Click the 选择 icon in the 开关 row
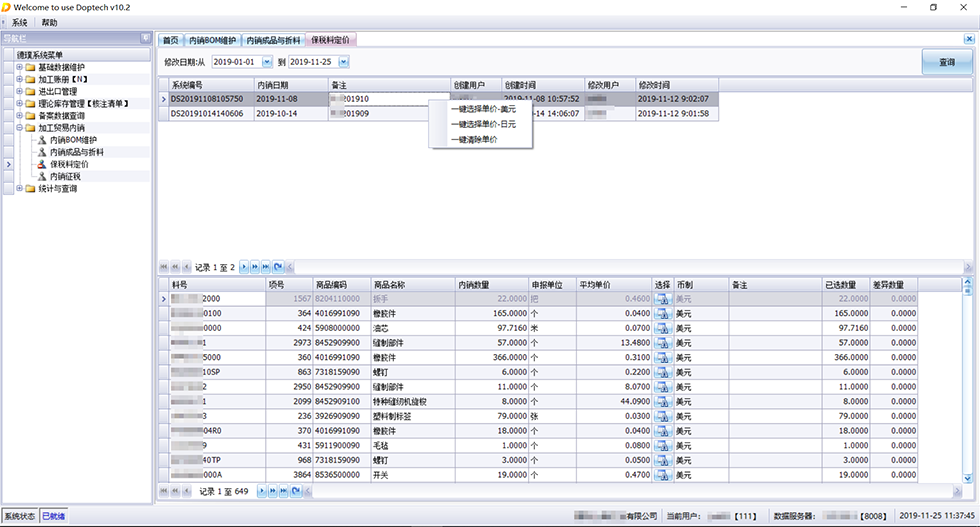 click(x=662, y=475)
